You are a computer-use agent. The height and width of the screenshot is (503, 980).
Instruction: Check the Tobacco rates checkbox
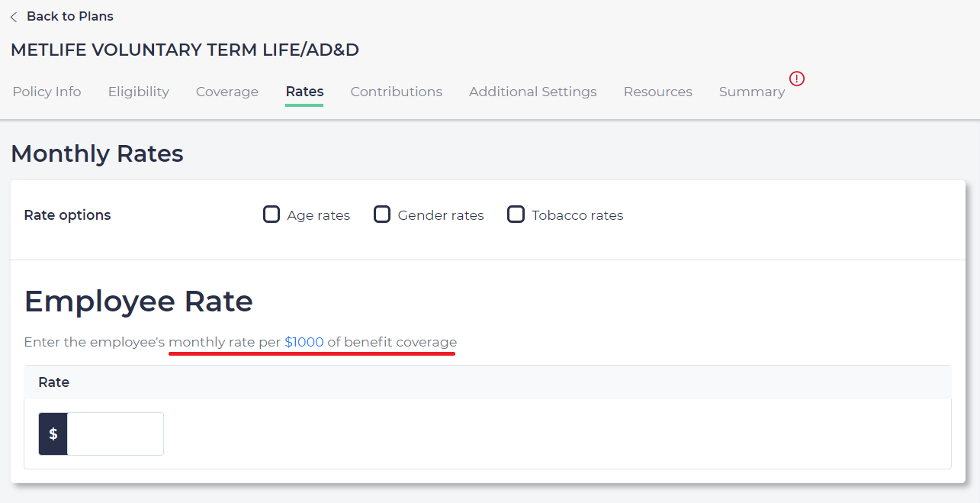pos(516,214)
